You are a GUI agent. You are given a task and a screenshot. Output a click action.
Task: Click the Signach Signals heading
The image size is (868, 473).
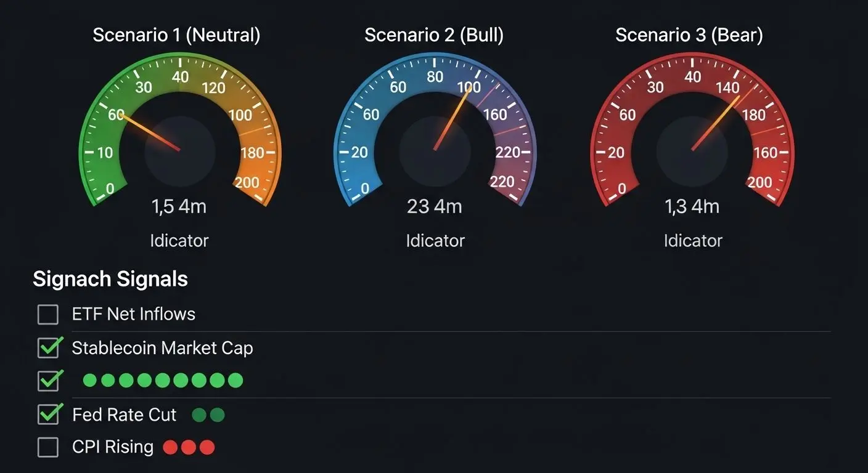pyautogui.click(x=110, y=279)
